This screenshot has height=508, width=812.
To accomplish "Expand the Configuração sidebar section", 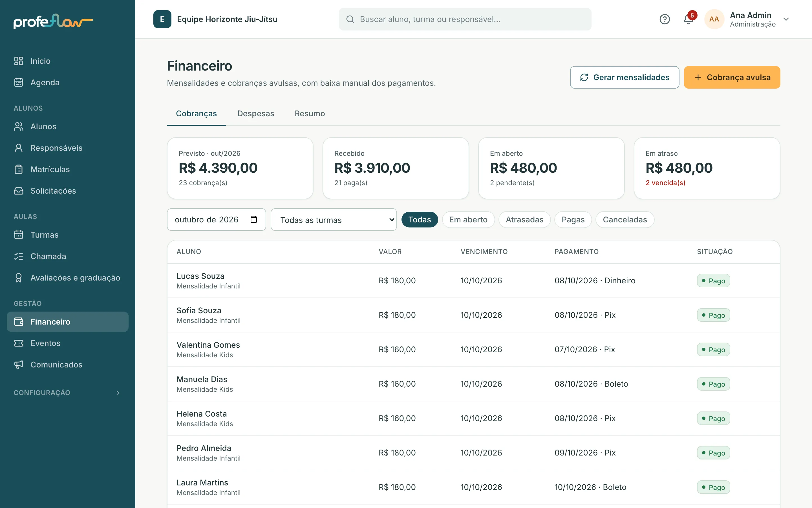I will [67, 392].
